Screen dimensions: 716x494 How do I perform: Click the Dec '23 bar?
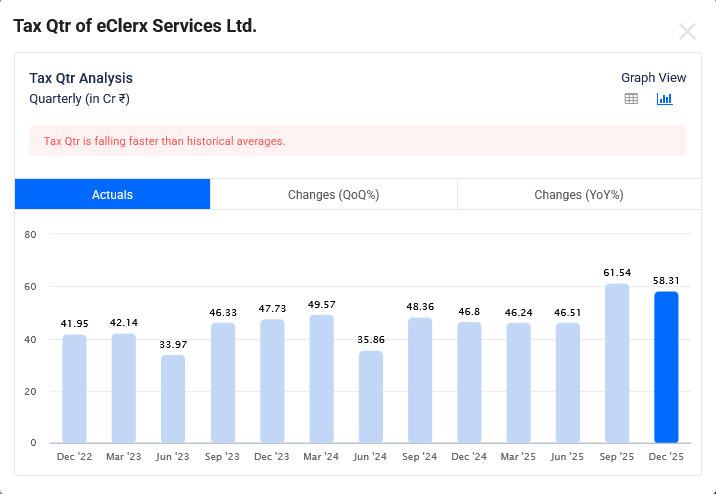pos(272,381)
